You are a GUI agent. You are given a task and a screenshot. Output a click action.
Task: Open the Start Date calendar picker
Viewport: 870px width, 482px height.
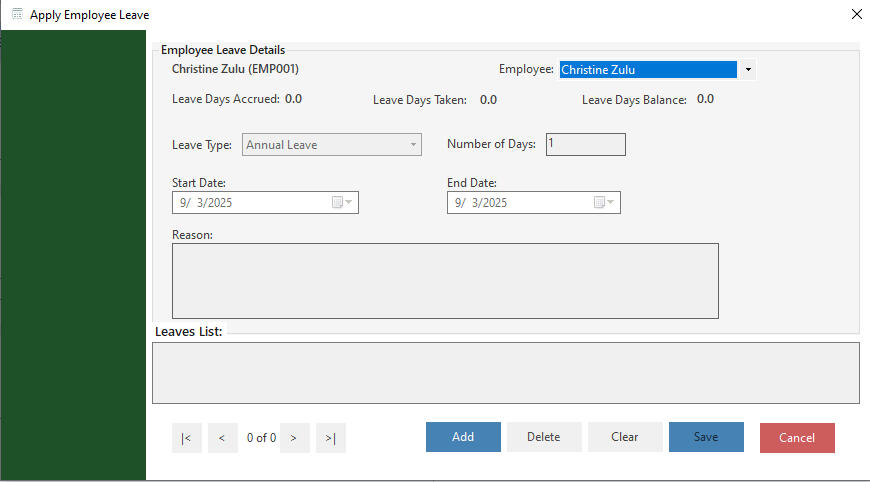pyautogui.click(x=342, y=203)
